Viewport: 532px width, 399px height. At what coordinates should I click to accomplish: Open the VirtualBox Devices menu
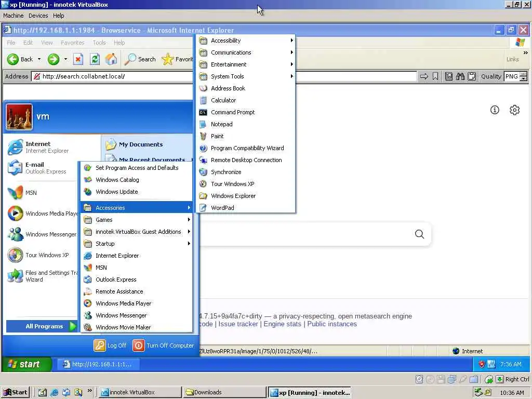(38, 16)
